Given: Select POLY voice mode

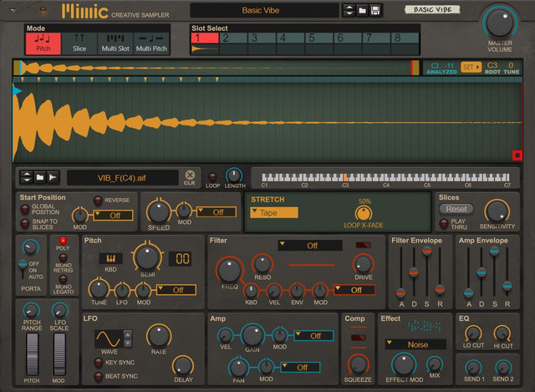Looking at the screenshot, I should click(63, 241).
